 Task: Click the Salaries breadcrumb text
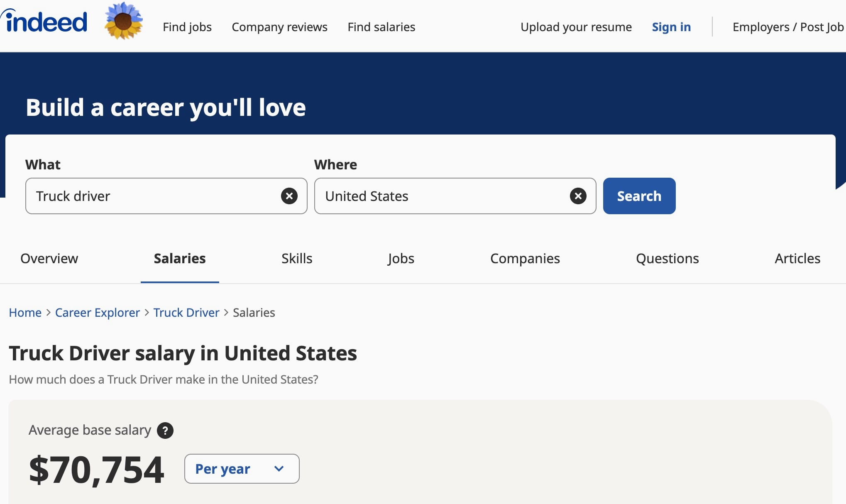254,313
